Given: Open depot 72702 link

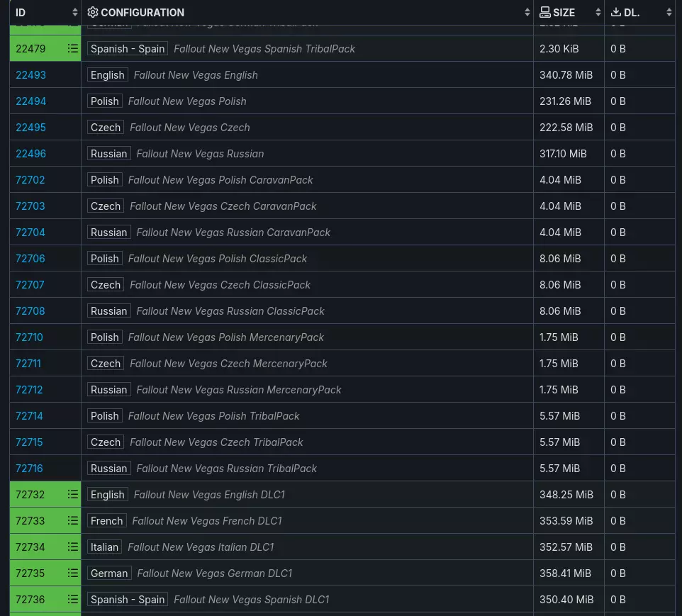Looking at the screenshot, I should [x=30, y=179].
